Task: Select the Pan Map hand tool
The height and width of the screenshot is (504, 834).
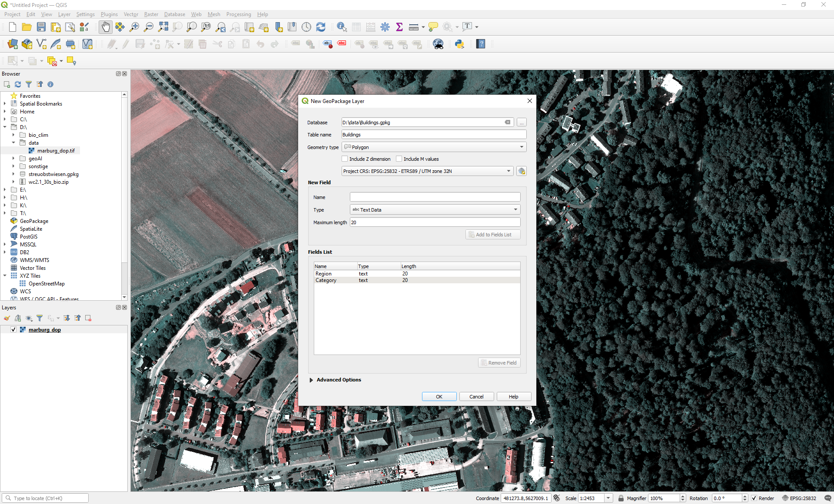Action: tap(105, 27)
